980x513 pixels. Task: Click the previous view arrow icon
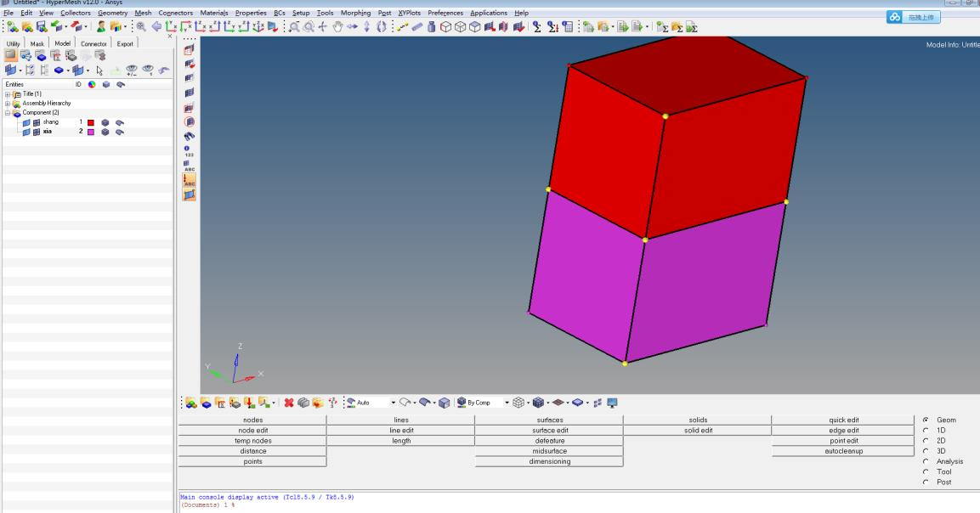click(157, 27)
